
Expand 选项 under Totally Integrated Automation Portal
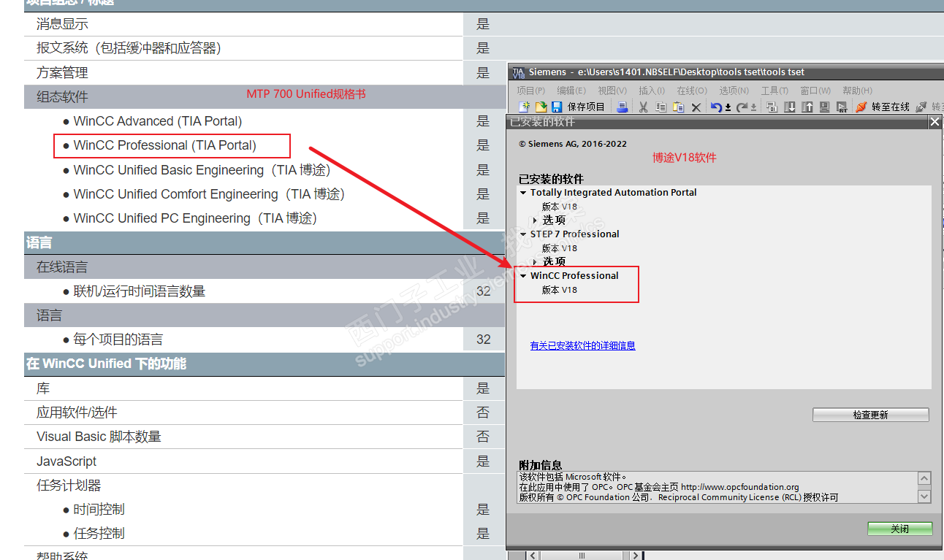click(536, 220)
